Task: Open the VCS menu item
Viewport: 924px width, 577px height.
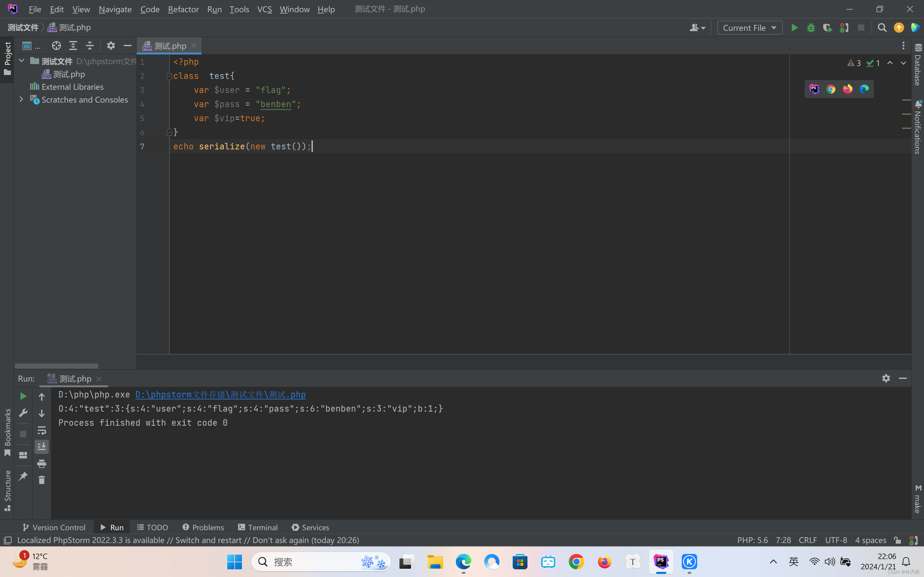Action: (264, 9)
